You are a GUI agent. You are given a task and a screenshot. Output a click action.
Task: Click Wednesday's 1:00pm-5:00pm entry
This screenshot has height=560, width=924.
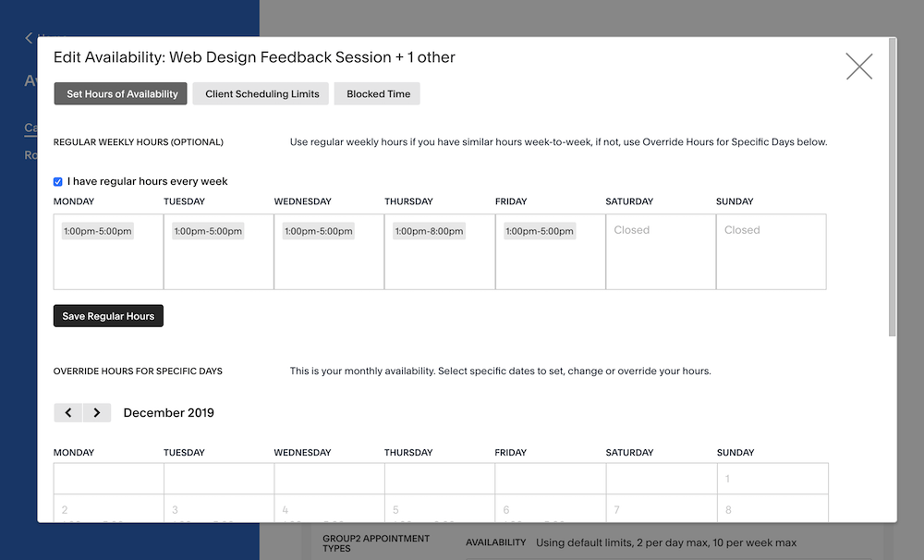[318, 230]
